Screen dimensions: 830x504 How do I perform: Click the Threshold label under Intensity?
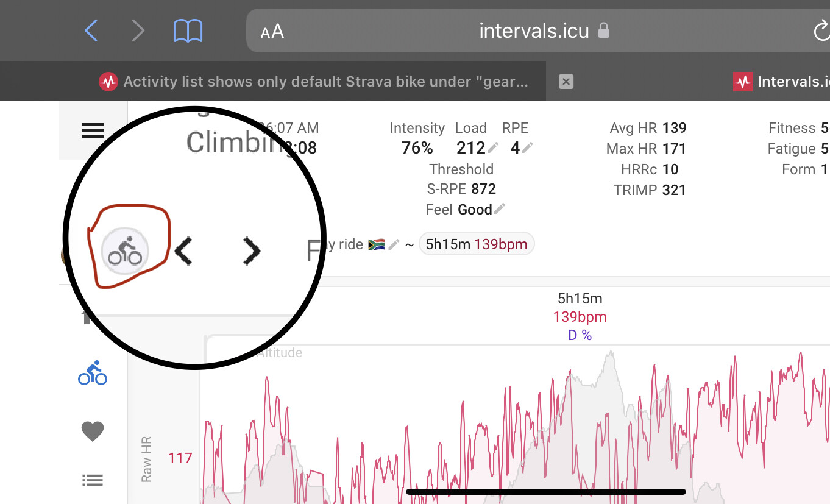click(461, 169)
